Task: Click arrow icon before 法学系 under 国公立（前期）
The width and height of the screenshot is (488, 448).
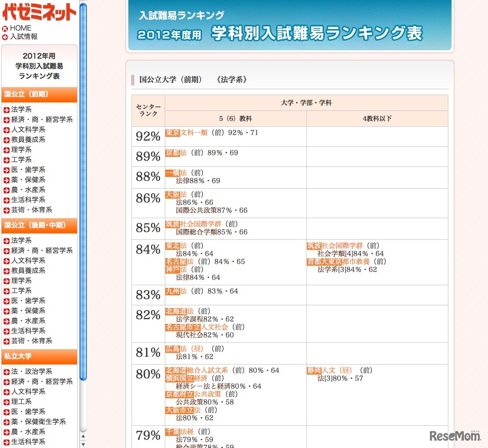Action: (x=6, y=110)
